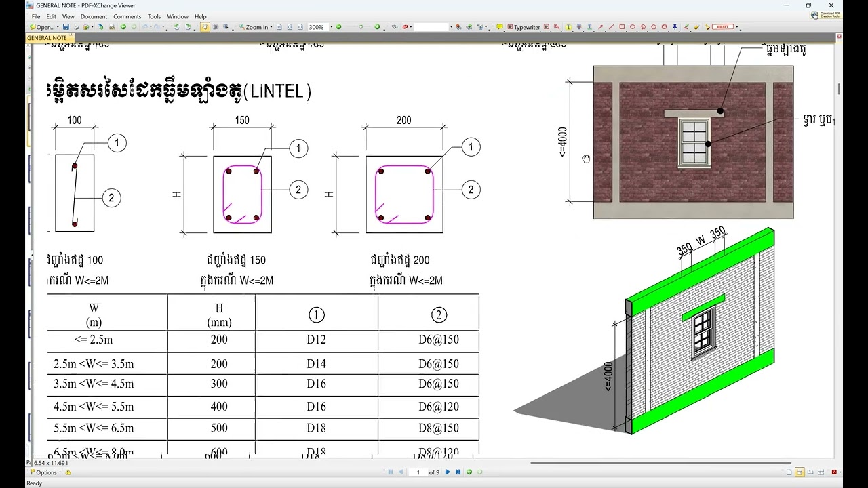Open the Comments menu
This screenshot has width=868, height=488.
tap(127, 16)
